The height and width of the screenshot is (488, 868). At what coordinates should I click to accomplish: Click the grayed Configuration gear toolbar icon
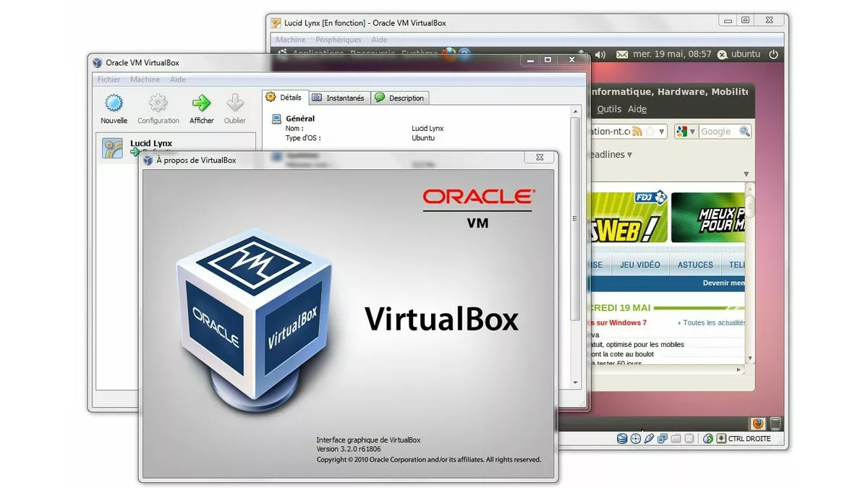pyautogui.click(x=158, y=103)
